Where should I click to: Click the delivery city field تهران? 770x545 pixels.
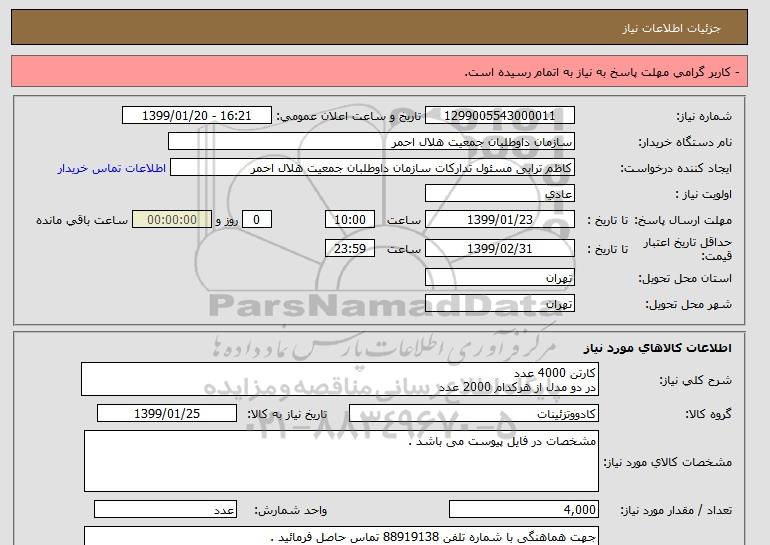[x=499, y=304]
